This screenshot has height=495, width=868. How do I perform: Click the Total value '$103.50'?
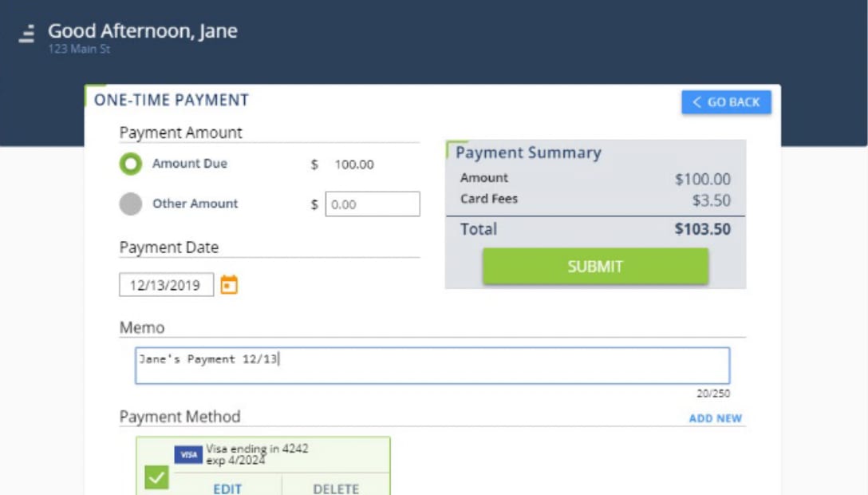(703, 229)
